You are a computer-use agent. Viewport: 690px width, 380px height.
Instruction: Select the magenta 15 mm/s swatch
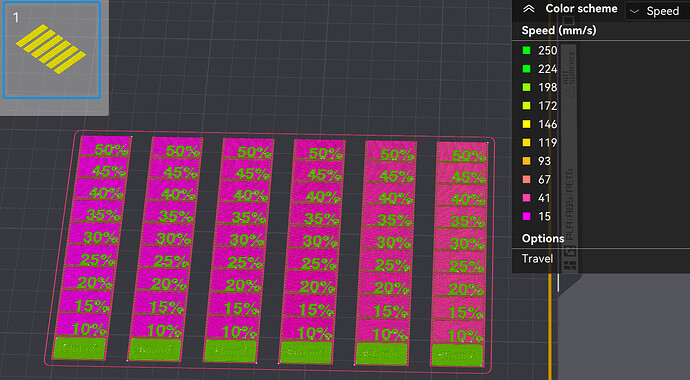pyautogui.click(x=526, y=217)
